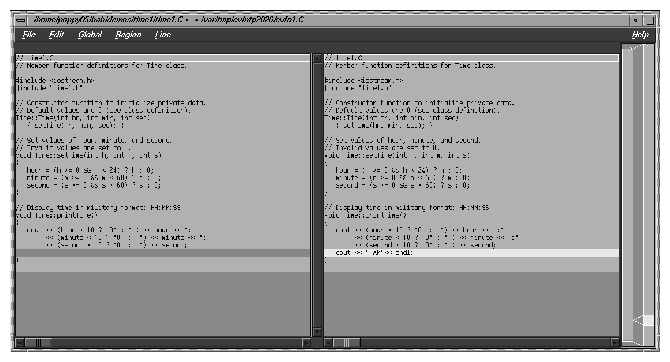The width and height of the screenshot is (670, 362).
Task: Click the center vertical scrollbar down arrow
Action: click(317, 332)
